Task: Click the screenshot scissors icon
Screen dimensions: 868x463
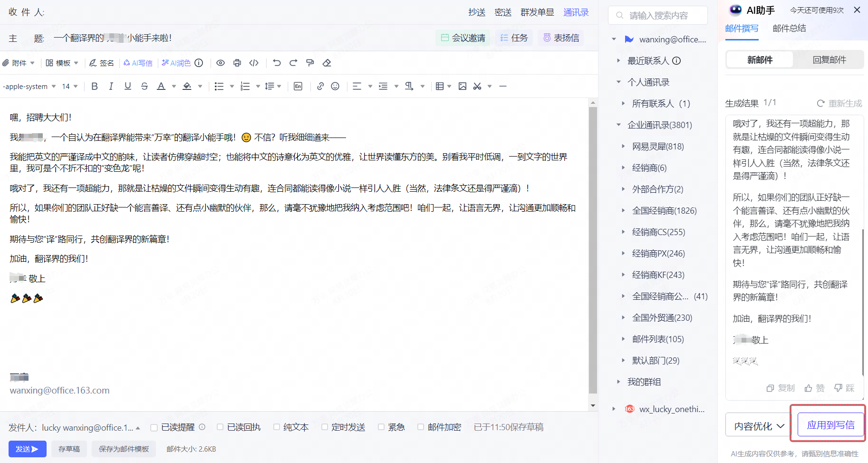Action: (477, 86)
